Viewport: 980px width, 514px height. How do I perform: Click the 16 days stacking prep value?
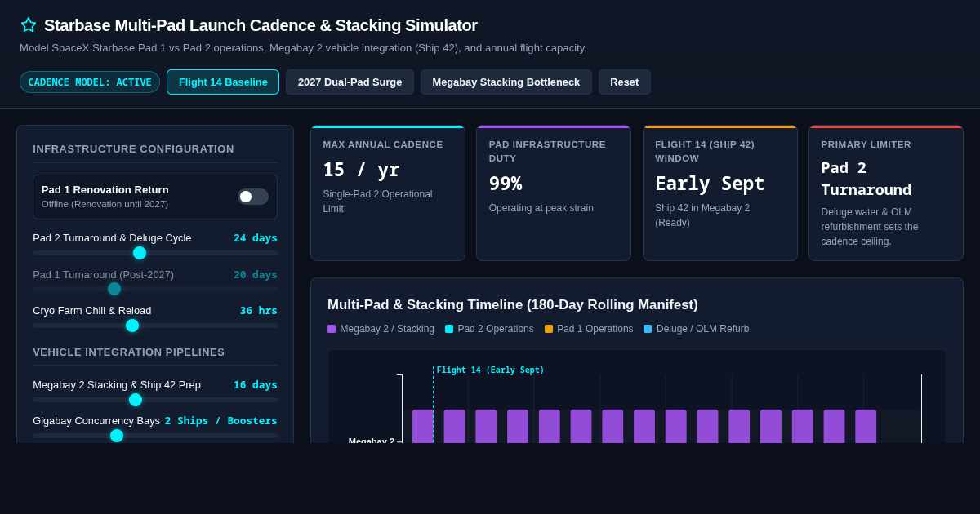[256, 385]
